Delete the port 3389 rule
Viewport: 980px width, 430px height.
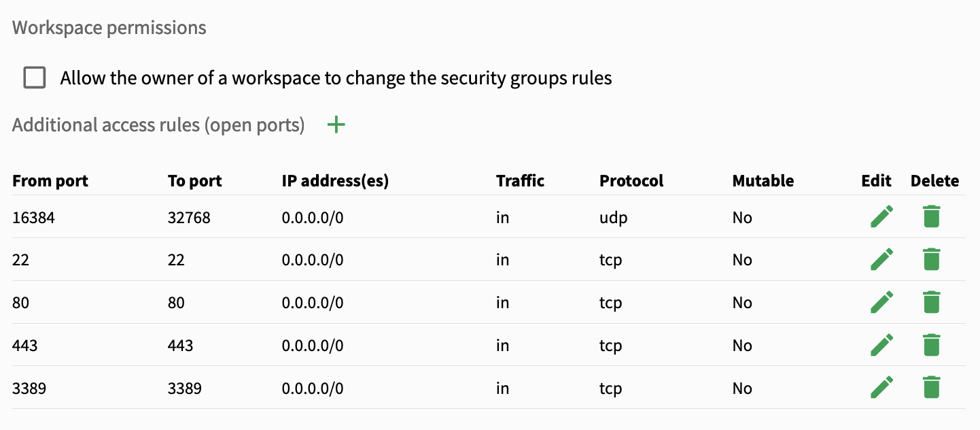[931, 388]
